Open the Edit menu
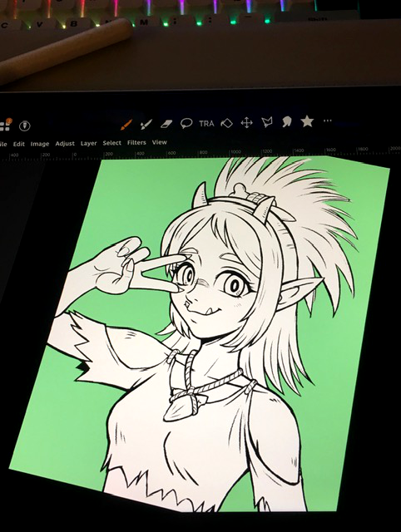Screen dimensions: 401x532 [x=18, y=144]
